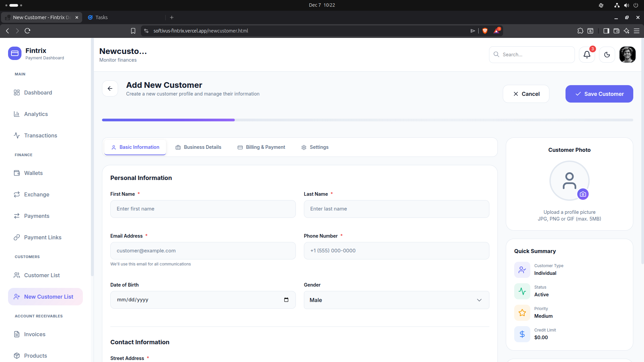The image size is (644, 362).
Task: Toggle the browser sidebar panel
Action: 606,31
